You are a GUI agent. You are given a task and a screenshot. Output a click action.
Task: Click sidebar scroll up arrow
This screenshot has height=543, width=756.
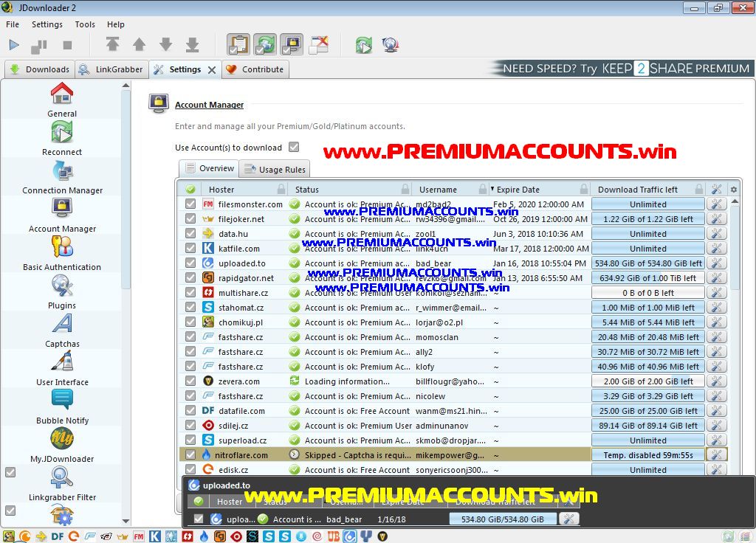[126, 86]
